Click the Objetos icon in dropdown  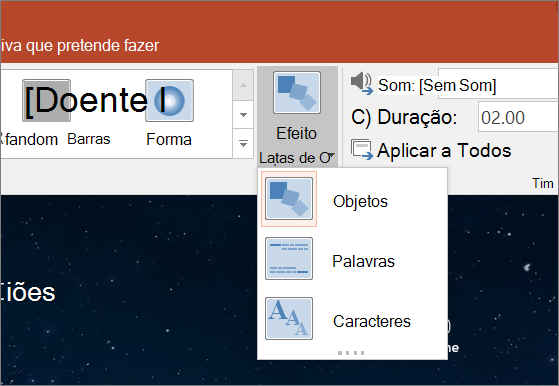(x=289, y=199)
